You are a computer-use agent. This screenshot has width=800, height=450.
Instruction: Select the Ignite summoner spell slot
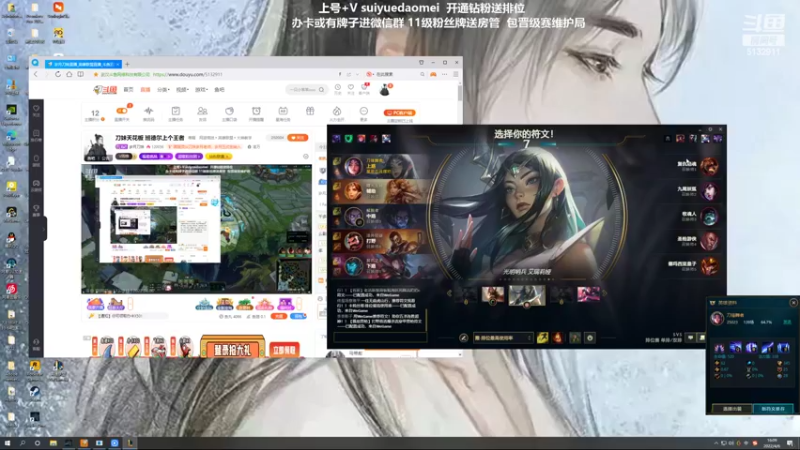pyautogui.click(x=558, y=337)
